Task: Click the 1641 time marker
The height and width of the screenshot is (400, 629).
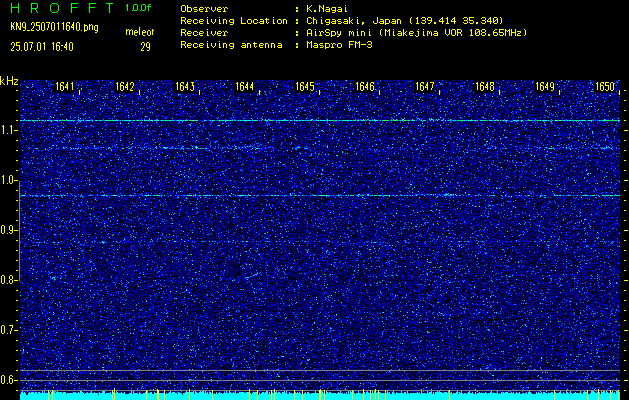Action: (65, 87)
